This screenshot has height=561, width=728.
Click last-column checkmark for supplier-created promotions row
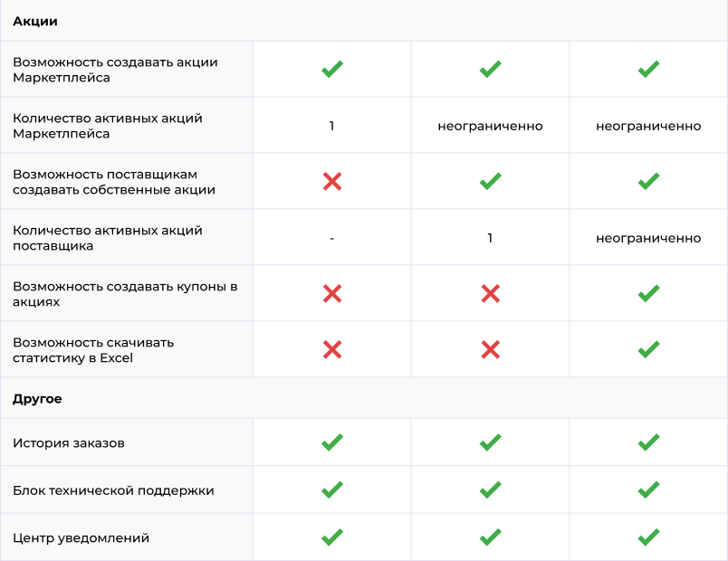648,182
